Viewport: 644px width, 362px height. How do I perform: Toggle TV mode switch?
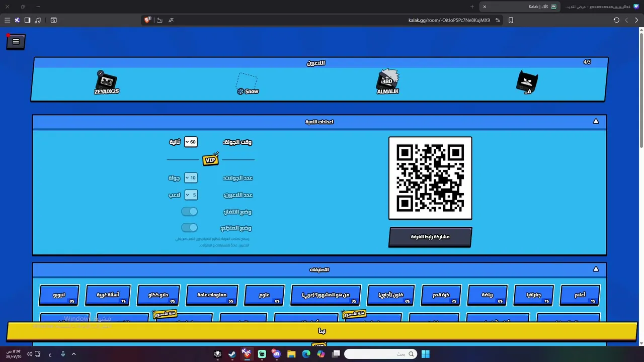190,212
